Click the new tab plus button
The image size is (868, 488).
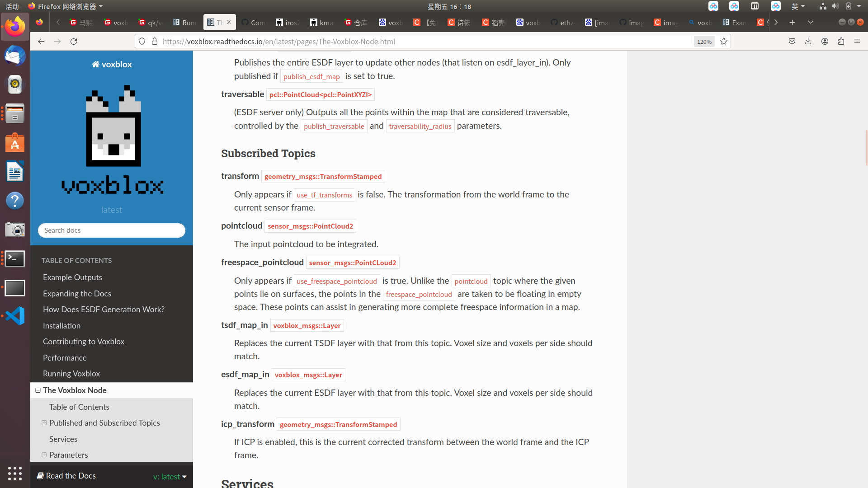click(792, 22)
